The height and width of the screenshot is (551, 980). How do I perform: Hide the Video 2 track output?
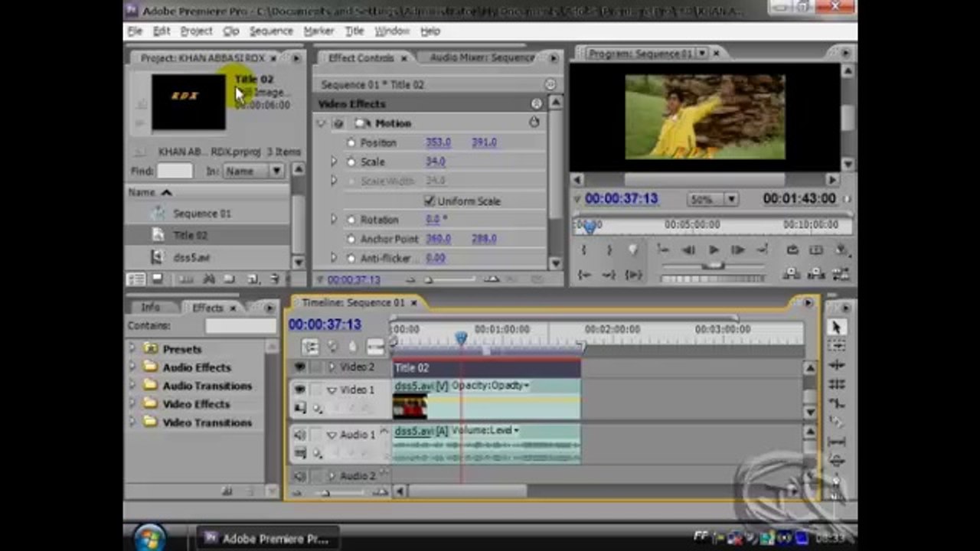(x=299, y=367)
